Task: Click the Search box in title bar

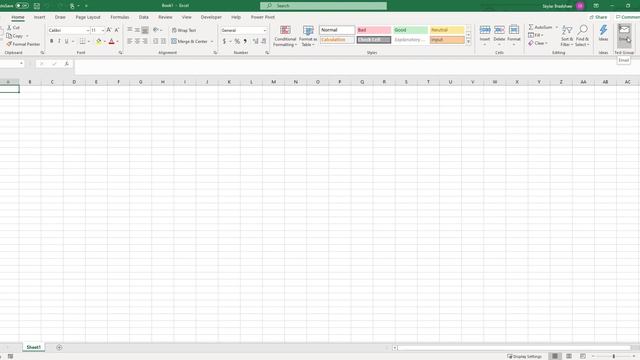Action: tap(323, 6)
